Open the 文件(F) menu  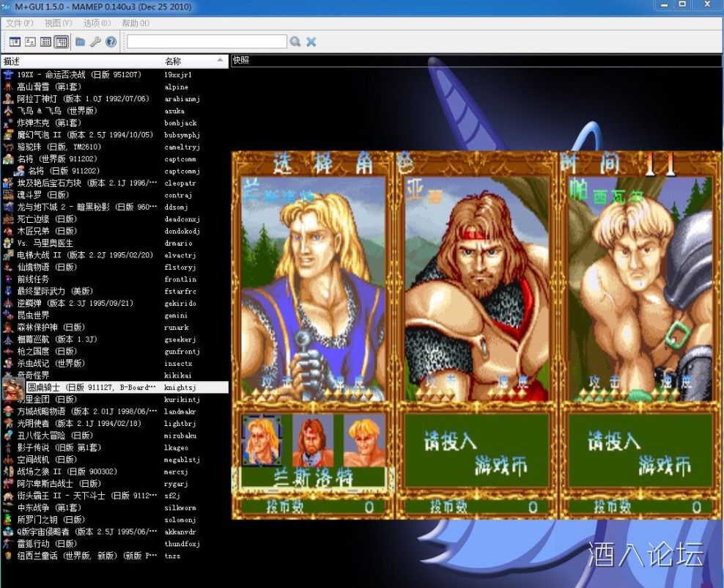(x=20, y=23)
